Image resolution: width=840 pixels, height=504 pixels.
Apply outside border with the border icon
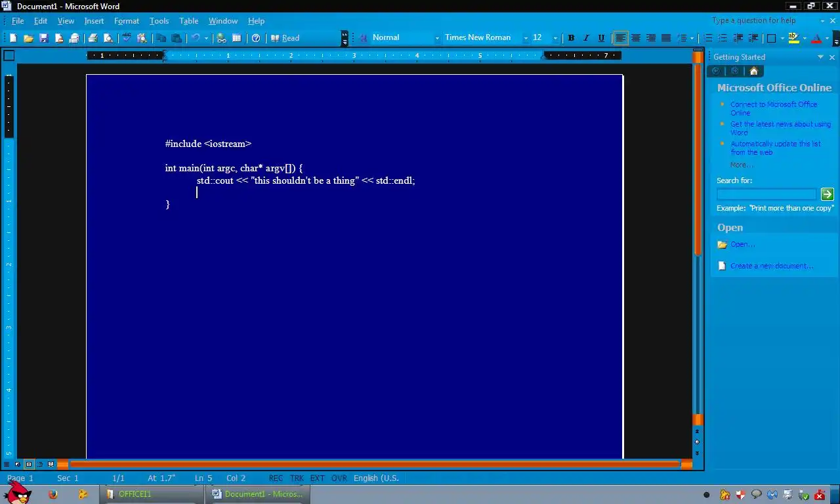pyautogui.click(x=772, y=38)
